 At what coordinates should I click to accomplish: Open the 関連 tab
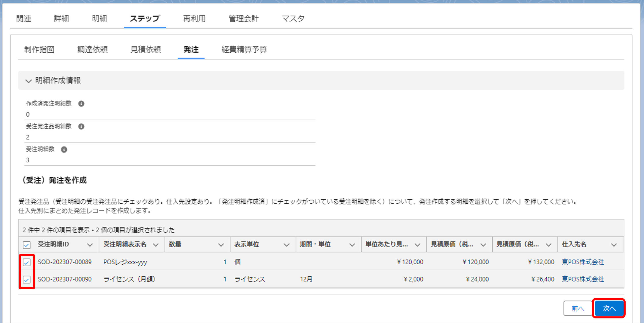point(24,19)
